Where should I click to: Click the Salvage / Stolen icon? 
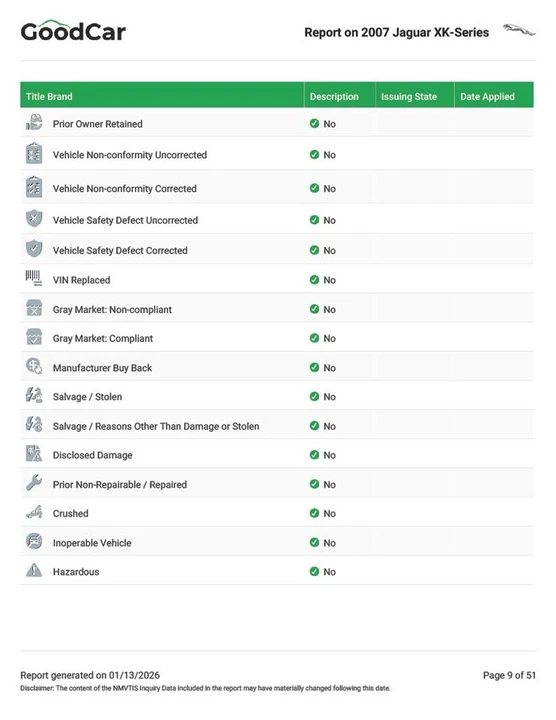point(34,395)
